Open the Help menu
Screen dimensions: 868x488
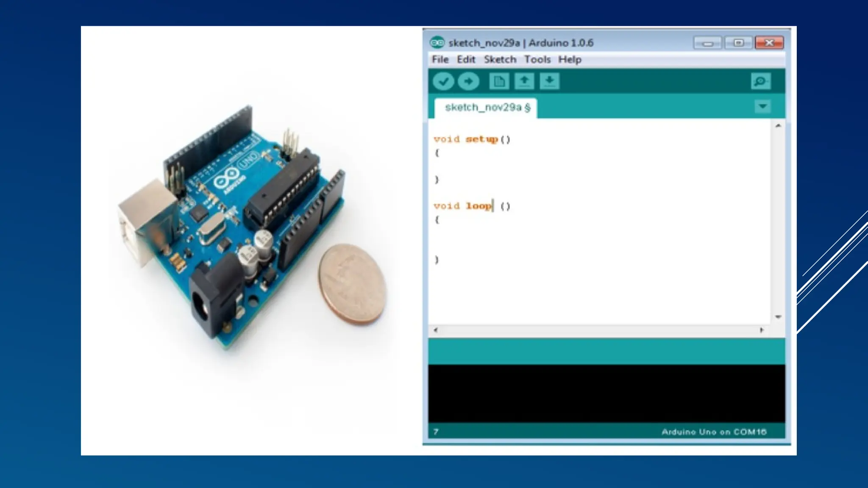coord(570,60)
